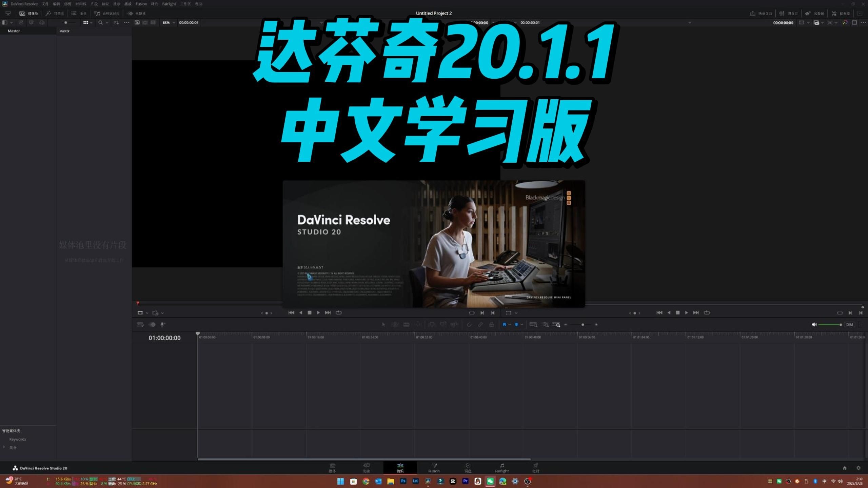The height and width of the screenshot is (488, 868).
Task: Toggle the Mixer (调音台) panel
Action: 788,13
